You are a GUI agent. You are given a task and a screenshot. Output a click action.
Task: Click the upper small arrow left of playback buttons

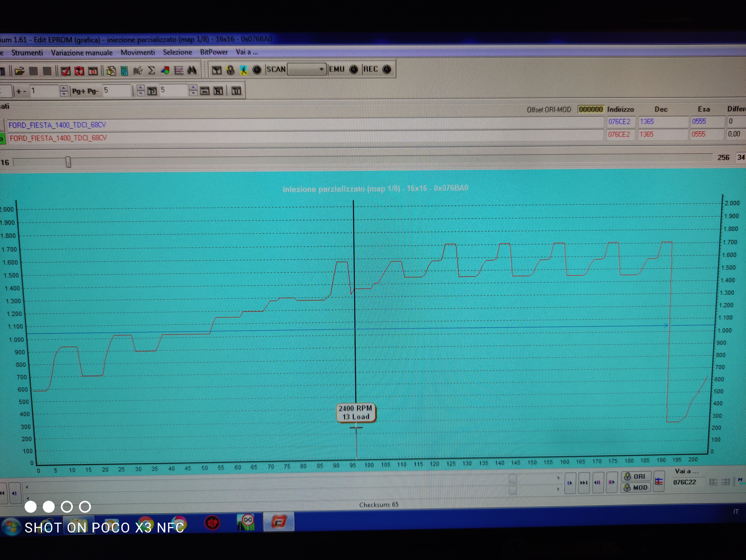(x=559, y=478)
